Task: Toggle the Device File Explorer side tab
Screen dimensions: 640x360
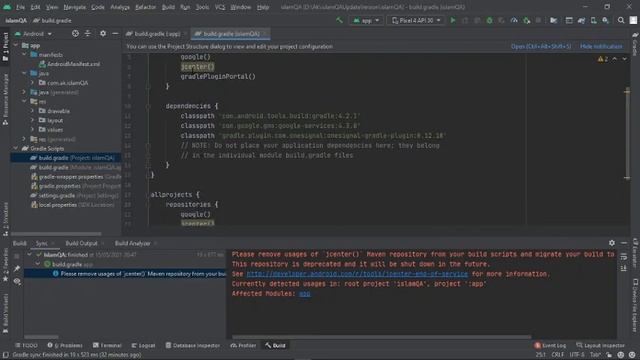Action: pos(635,305)
